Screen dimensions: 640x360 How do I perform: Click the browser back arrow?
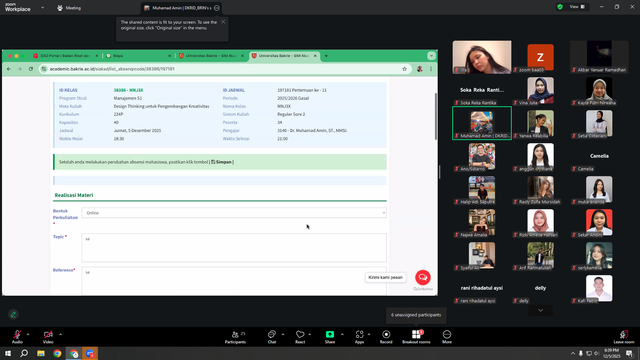(x=9, y=69)
